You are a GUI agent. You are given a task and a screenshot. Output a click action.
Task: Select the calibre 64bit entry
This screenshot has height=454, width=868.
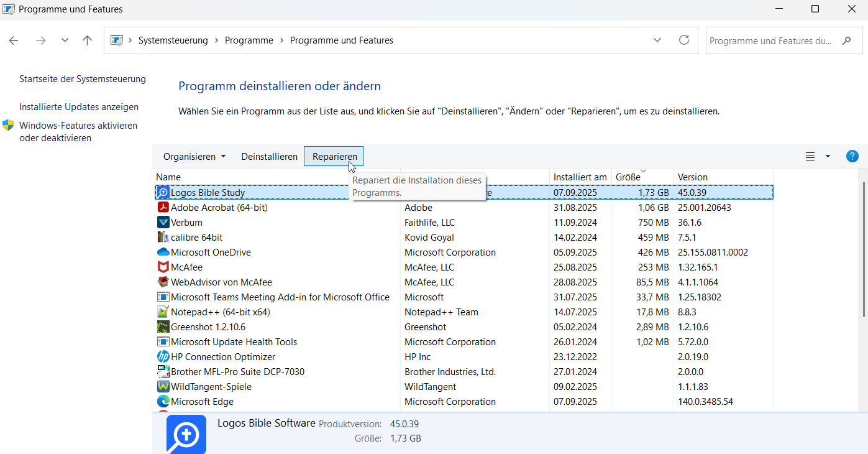pos(196,237)
